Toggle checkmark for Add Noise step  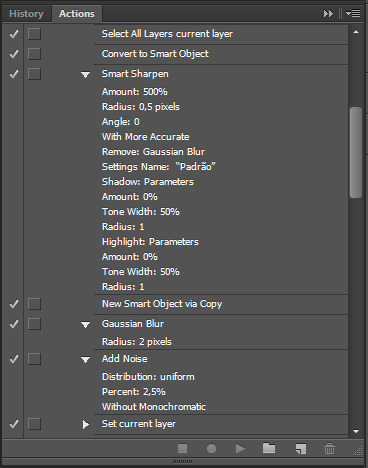14,359
